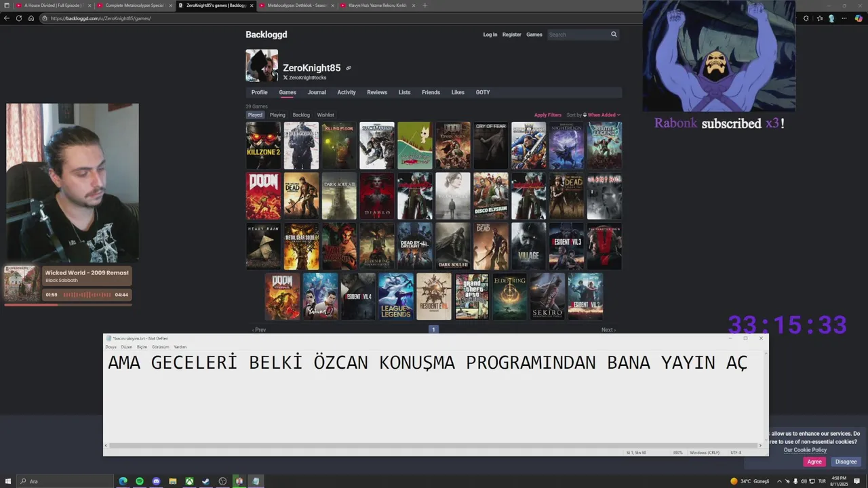Click Apply Filters
The width and height of the screenshot is (868, 488).
[x=548, y=115]
